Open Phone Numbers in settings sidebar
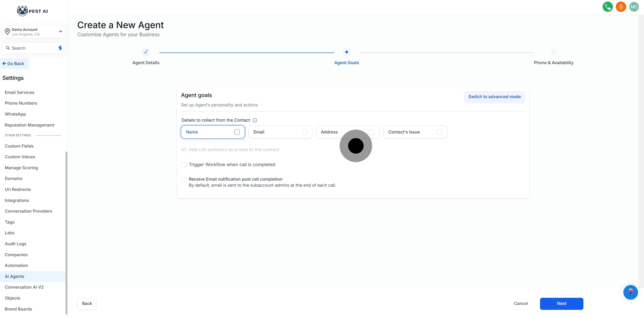This screenshot has width=644, height=317. [21, 103]
